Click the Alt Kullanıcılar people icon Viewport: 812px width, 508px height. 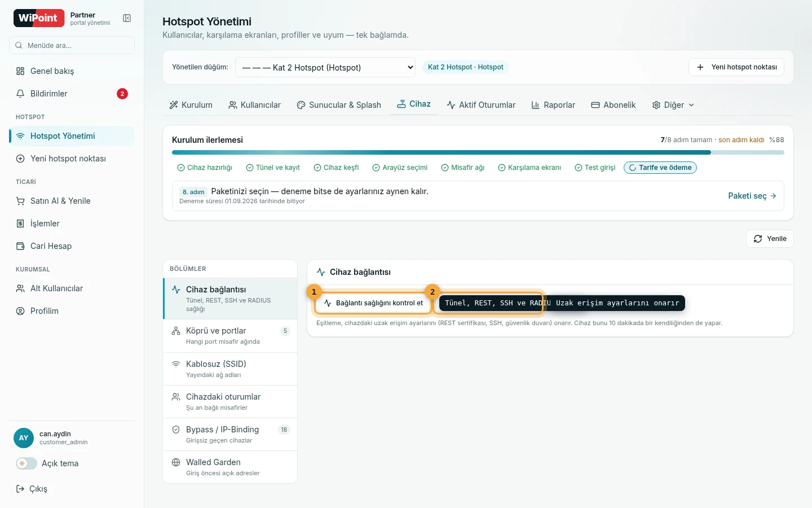point(20,288)
